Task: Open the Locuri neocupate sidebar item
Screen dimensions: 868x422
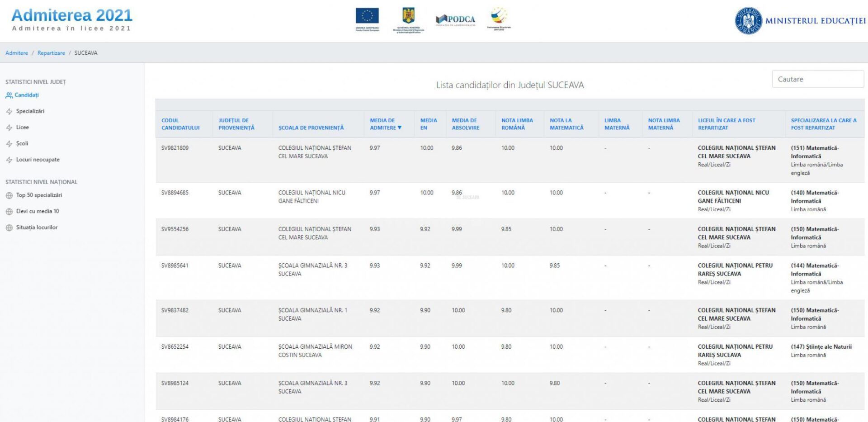Action: 38,160
